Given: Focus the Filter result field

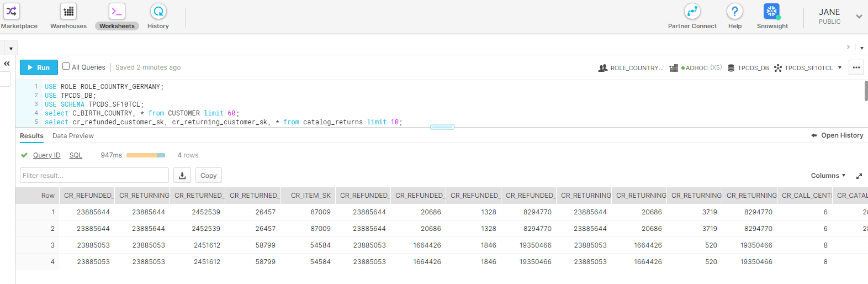Looking at the screenshot, I should [x=94, y=175].
